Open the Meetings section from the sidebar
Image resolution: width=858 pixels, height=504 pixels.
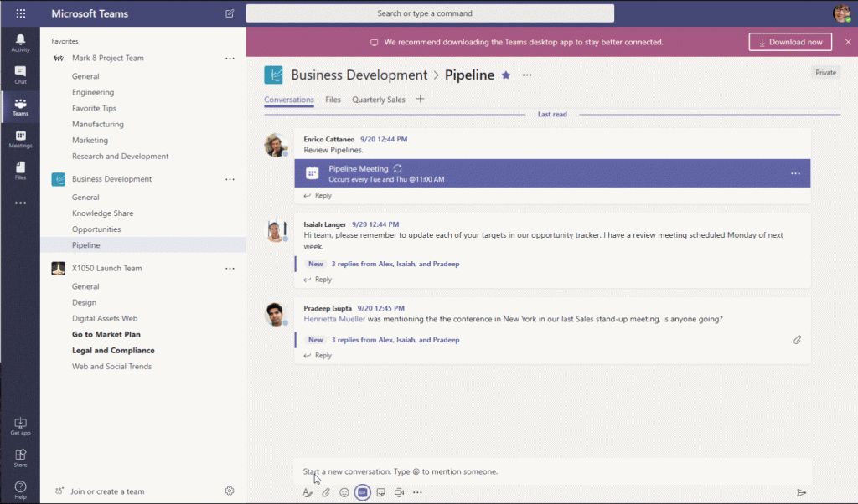coord(20,137)
